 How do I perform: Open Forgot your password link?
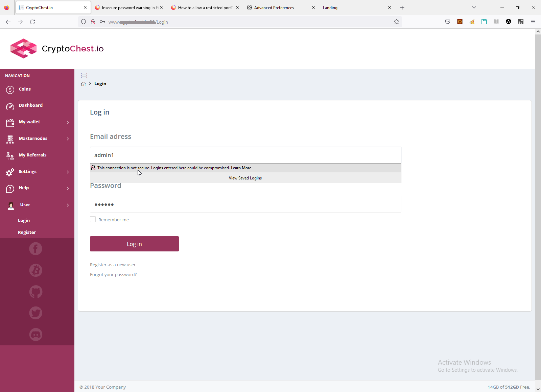click(x=113, y=275)
